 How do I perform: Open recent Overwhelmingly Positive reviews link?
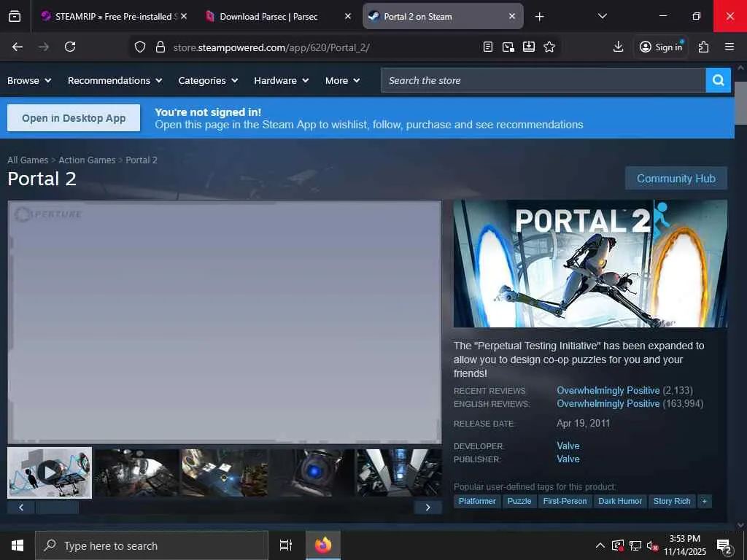(608, 391)
